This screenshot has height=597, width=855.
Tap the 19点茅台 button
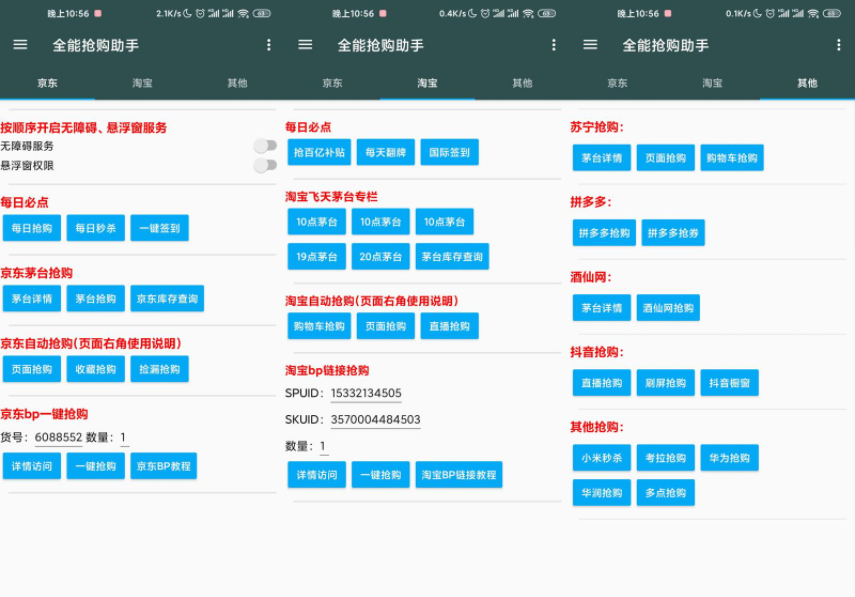(317, 256)
